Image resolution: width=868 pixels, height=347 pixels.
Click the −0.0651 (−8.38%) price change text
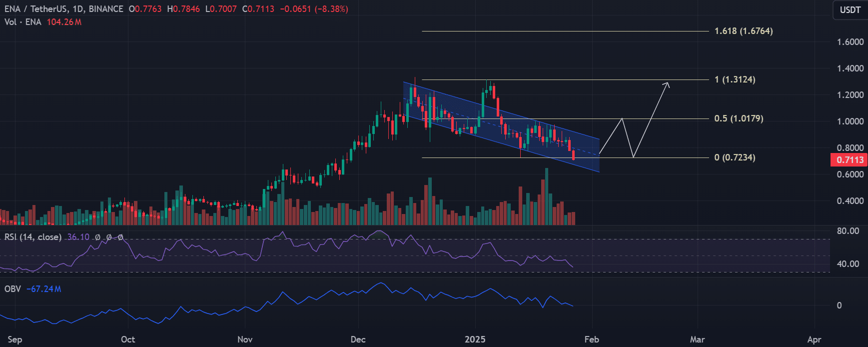point(314,9)
